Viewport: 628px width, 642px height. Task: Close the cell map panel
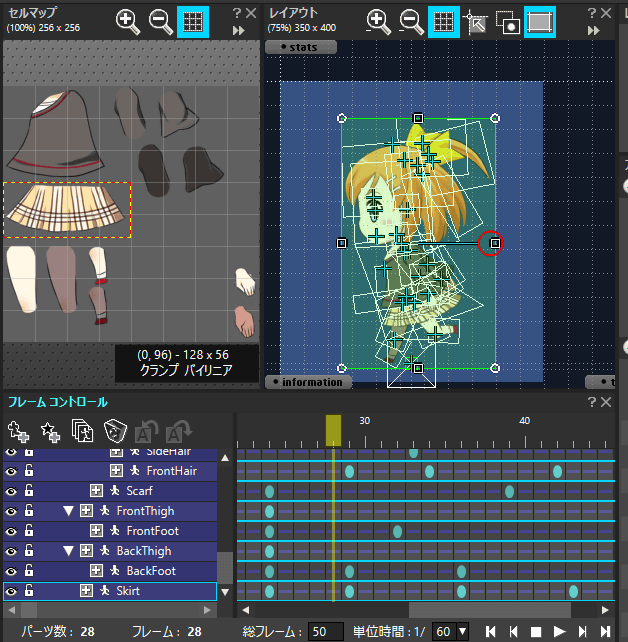coord(251,13)
